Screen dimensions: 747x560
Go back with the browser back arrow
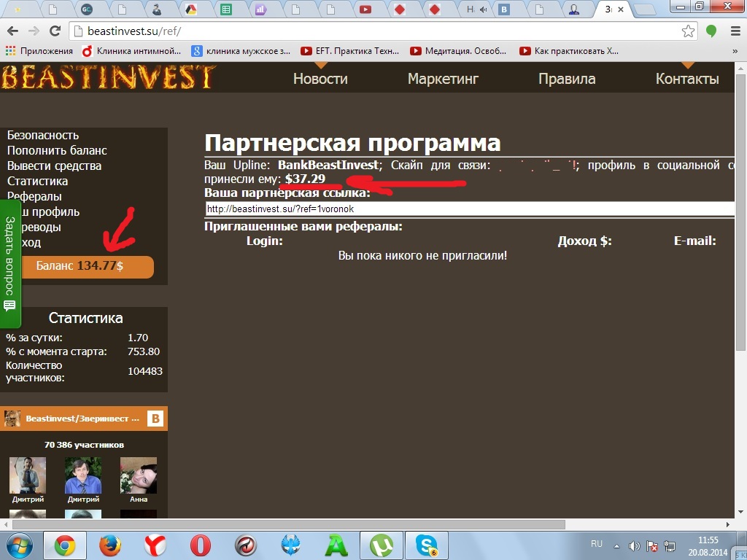click(13, 31)
